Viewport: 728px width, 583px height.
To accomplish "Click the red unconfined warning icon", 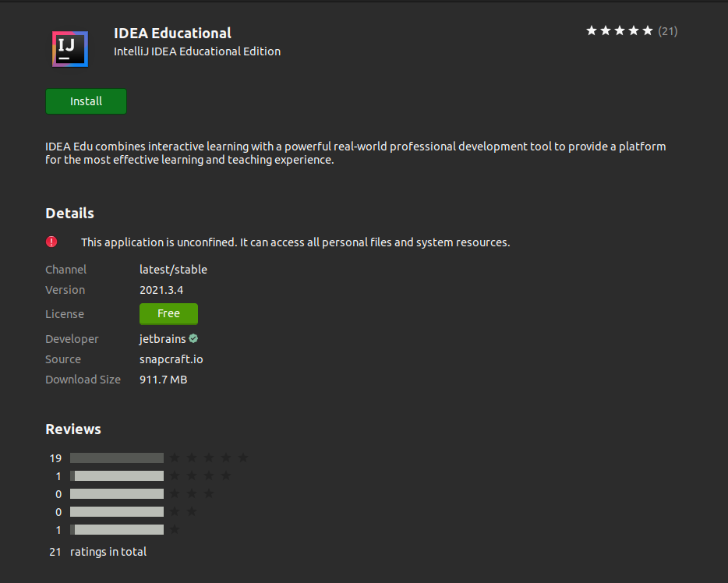I will [x=51, y=242].
